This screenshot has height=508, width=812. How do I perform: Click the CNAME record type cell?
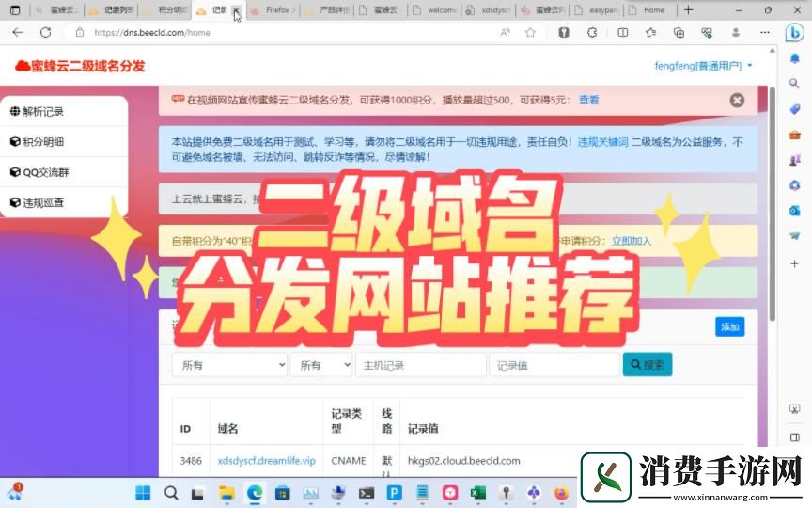(348, 461)
